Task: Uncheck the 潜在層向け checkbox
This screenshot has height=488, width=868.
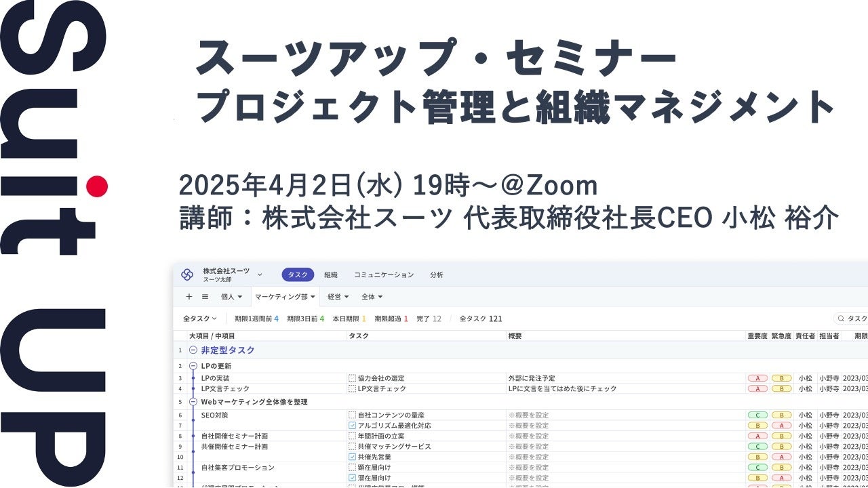Action: coord(352,479)
